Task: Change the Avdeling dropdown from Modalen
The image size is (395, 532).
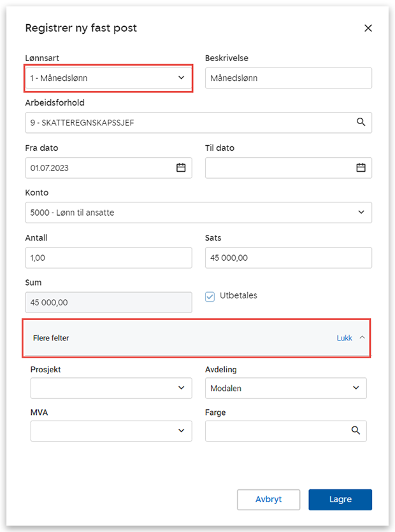Action: [x=285, y=388]
